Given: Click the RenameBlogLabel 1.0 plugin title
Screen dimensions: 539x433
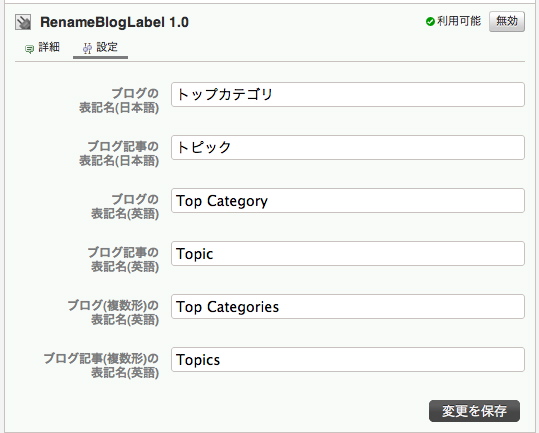Looking at the screenshot, I should 114,22.
